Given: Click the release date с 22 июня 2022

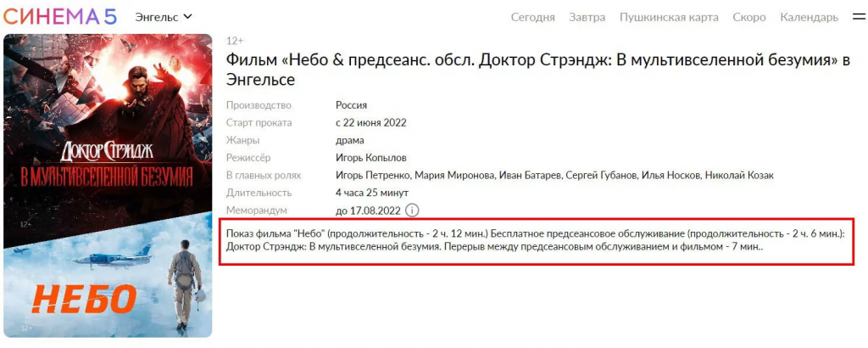Looking at the screenshot, I should tap(371, 123).
